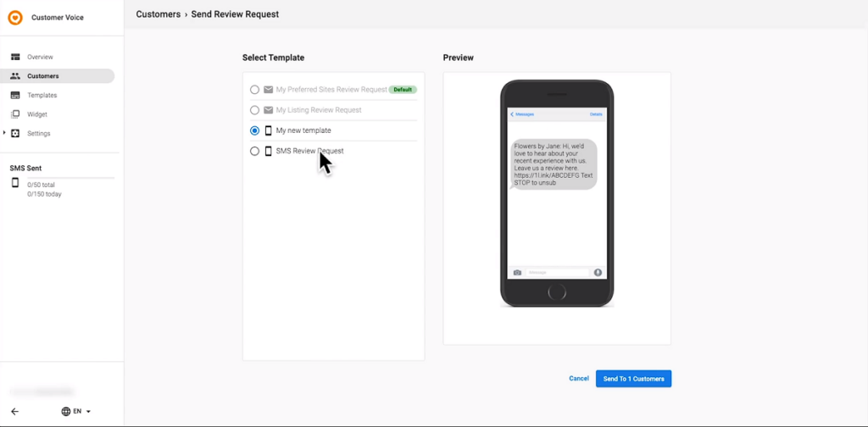Image resolution: width=868 pixels, height=427 pixels.
Task: Select My Preferred Sites Review Request radio
Action: coord(254,89)
